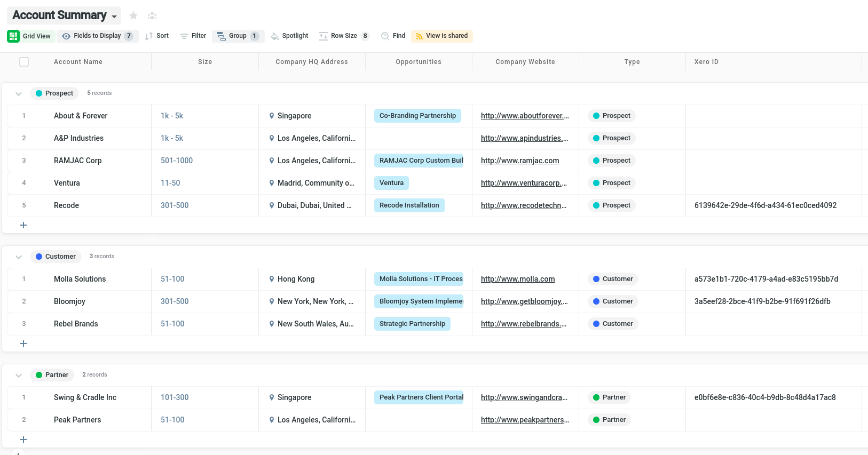Open the Group settings

click(238, 36)
